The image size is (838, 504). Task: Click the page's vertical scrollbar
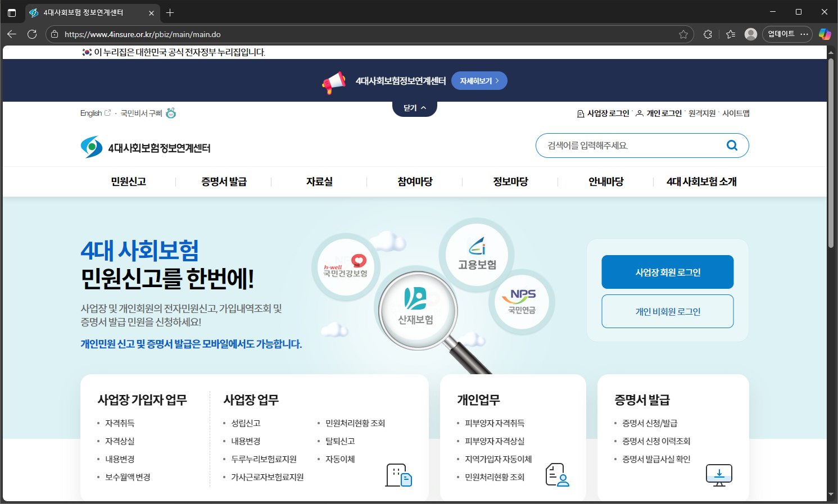point(831,153)
